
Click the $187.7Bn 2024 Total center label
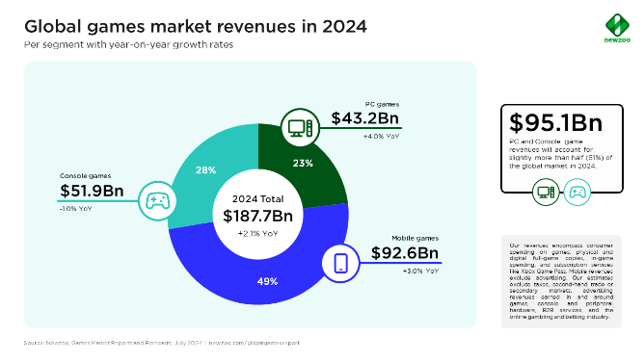tap(258, 216)
